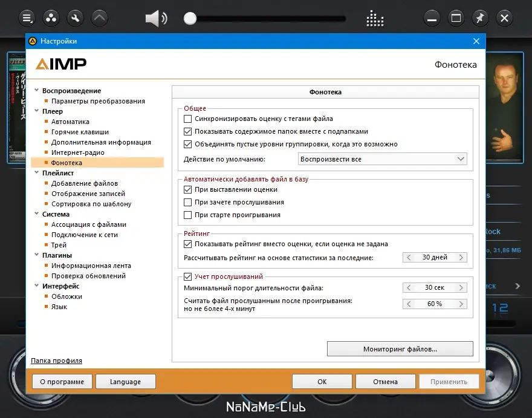This screenshot has height=418, width=532.
Task: Decrease the 30 сек minimum duration
Action: [x=409, y=287]
